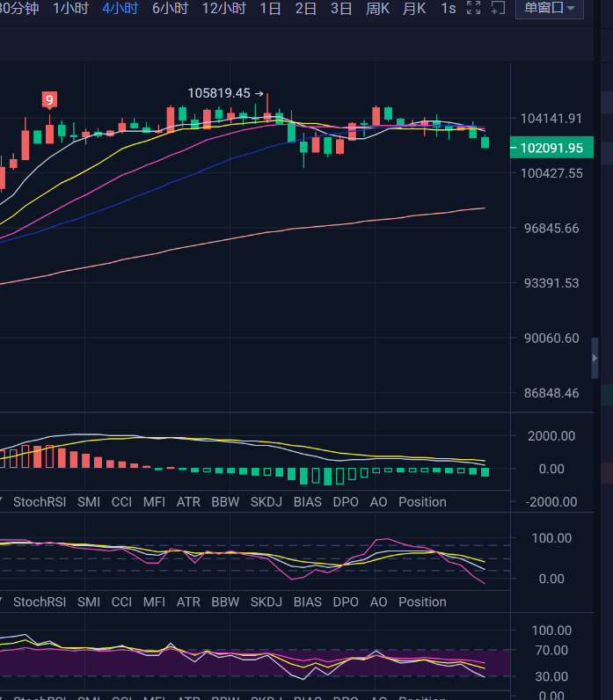
Task: Click the 93391.53 price axis value
Action: click(551, 283)
